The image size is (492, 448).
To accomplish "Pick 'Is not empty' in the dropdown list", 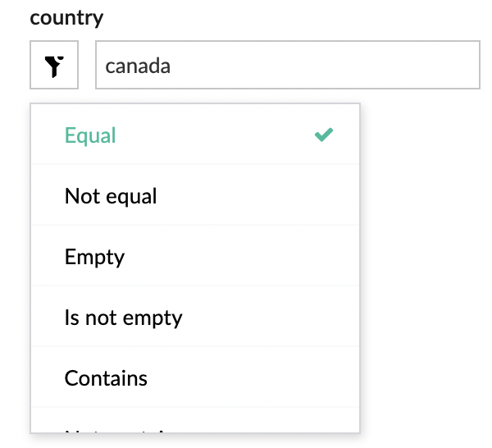I will pyautogui.click(x=123, y=318).
